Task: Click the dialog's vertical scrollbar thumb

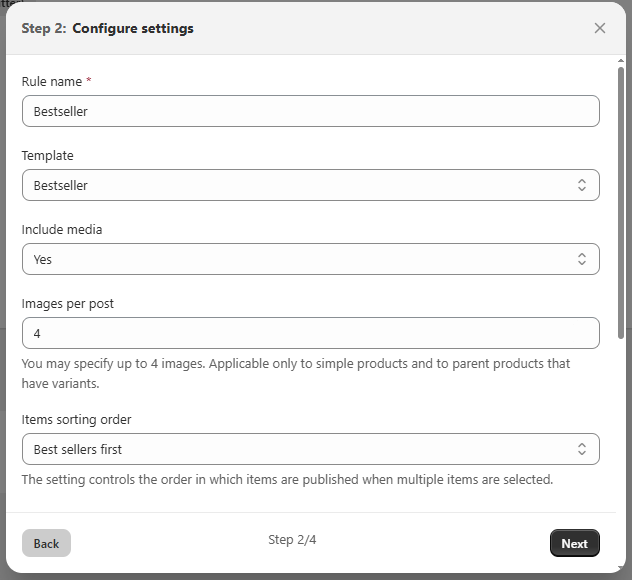Action: click(621, 200)
